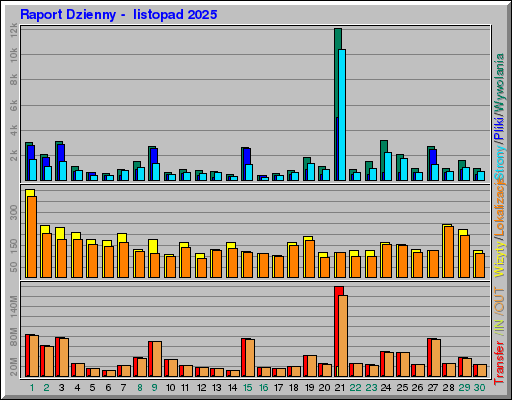The image size is (512, 400).
Task: Click day label '9' on the x-axis
Action: [155, 388]
